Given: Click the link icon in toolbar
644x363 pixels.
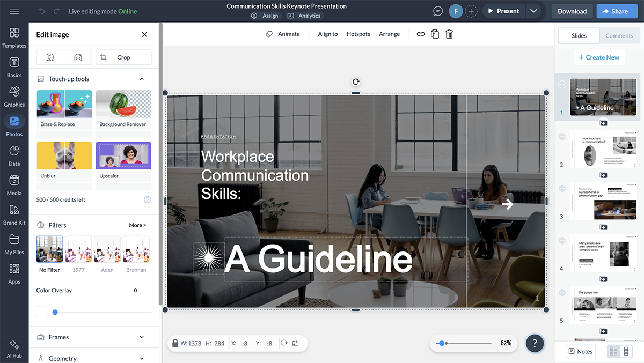Looking at the screenshot, I should (x=421, y=34).
